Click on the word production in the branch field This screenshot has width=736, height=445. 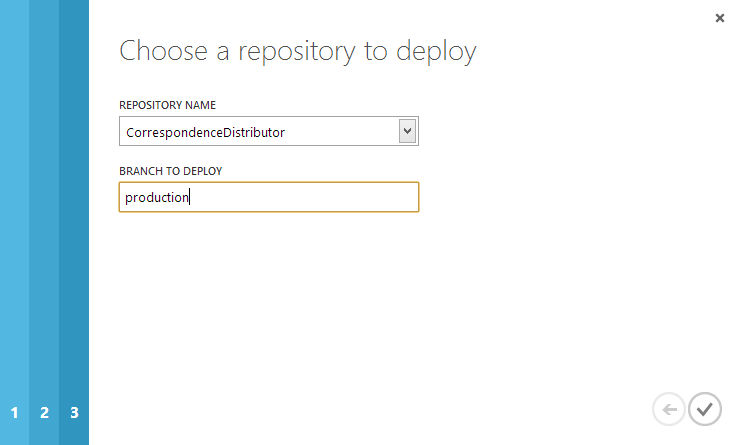click(157, 198)
